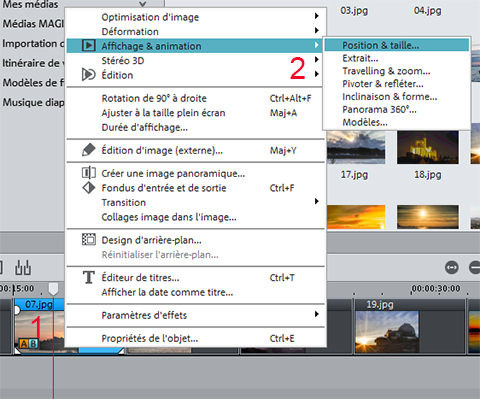480x399 pixels.
Task: Open the Transition submenu
Action: point(196,202)
